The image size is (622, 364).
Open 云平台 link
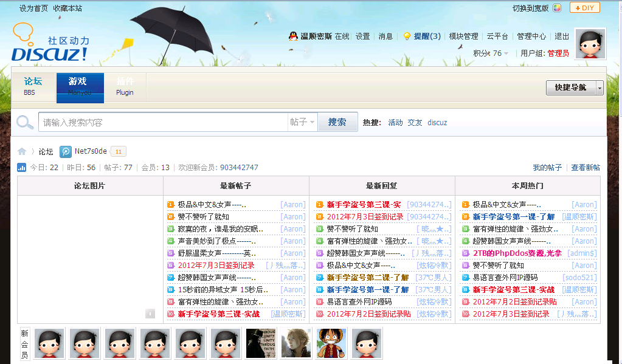point(497,36)
